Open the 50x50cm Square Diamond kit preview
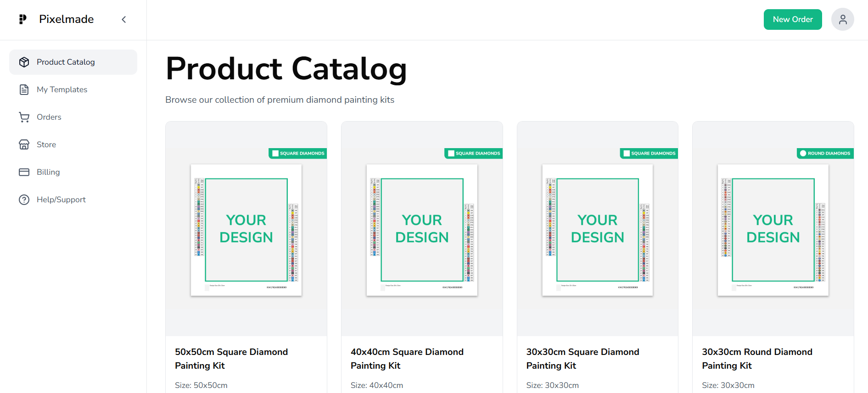 (246, 230)
